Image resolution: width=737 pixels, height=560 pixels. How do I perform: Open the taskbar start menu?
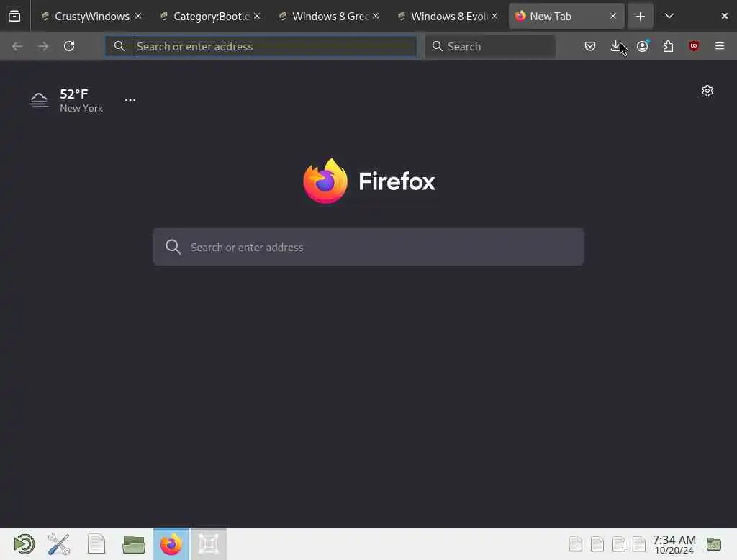(x=24, y=544)
